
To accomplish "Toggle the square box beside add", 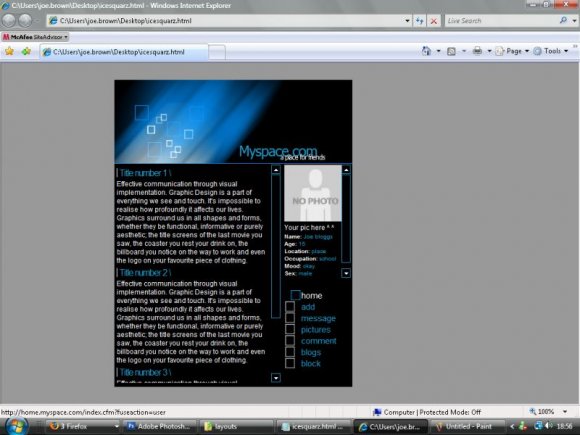I will point(290,307).
